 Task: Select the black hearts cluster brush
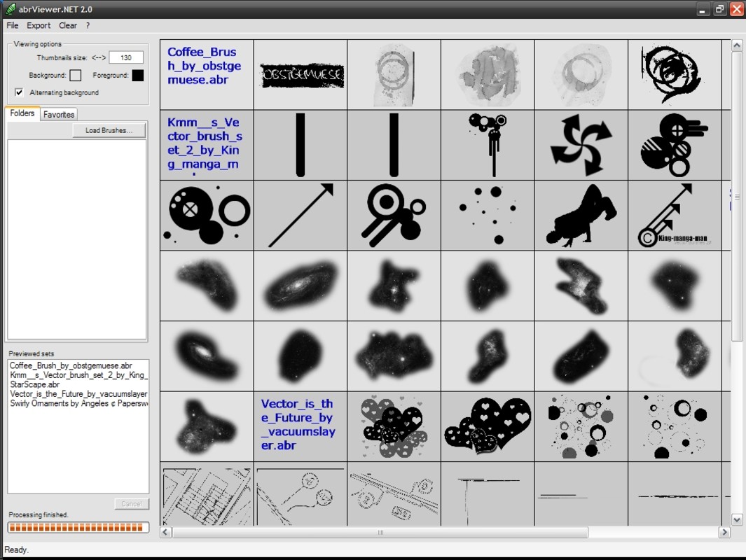[x=488, y=426]
